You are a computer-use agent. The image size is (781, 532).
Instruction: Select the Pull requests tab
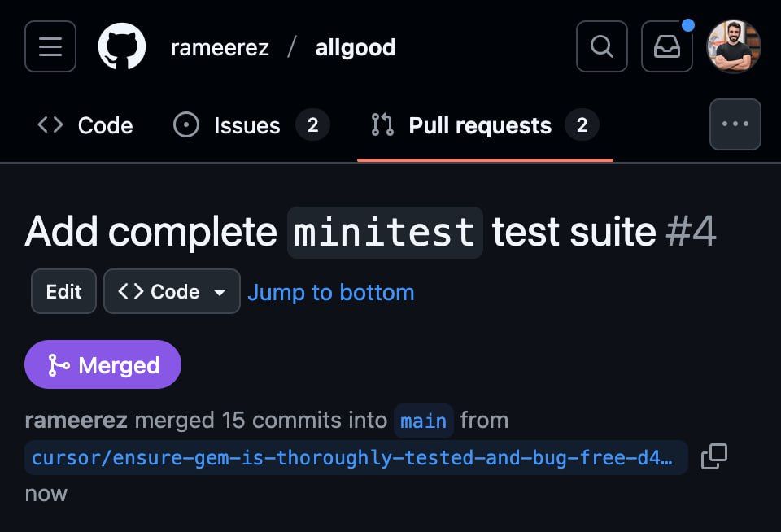pos(480,125)
